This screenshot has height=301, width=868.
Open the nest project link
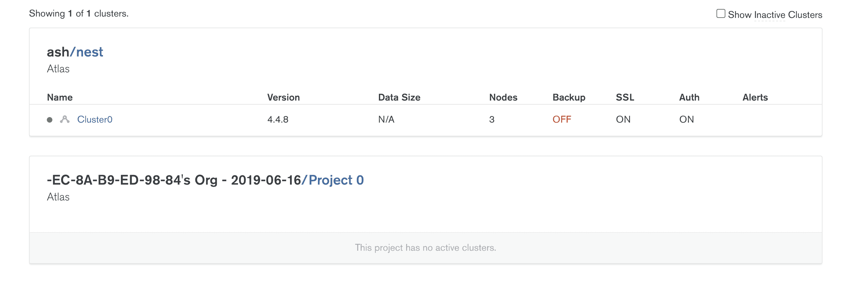pyautogui.click(x=90, y=52)
